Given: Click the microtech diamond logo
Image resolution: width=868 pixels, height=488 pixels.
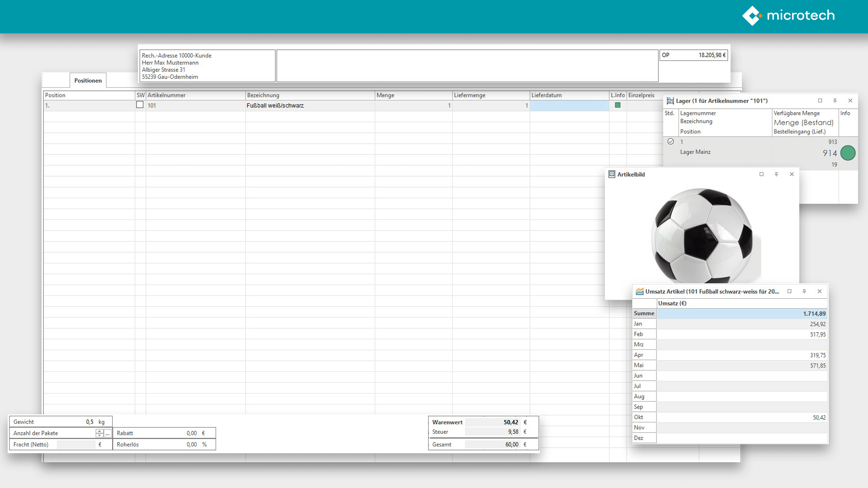Looking at the screenshot, I should [x=753, y=16].
